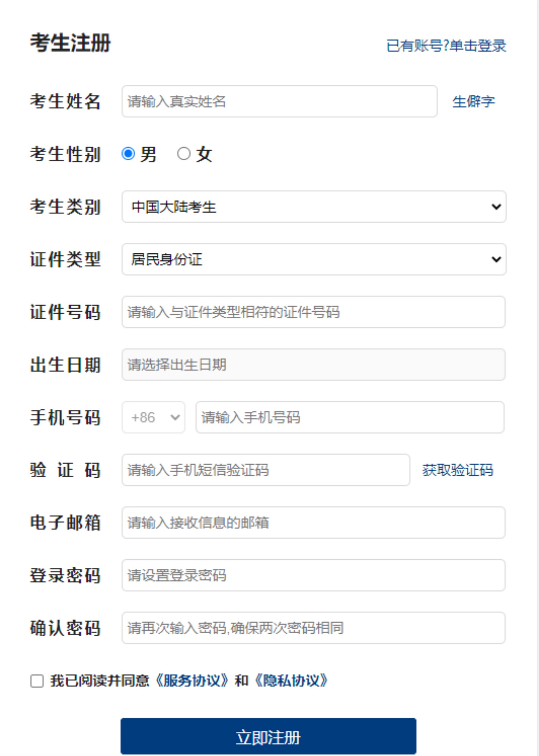Click the 确认密码 confirm password field
The height and width of the screenshot is (756, 539).
[x=313, y=628]
